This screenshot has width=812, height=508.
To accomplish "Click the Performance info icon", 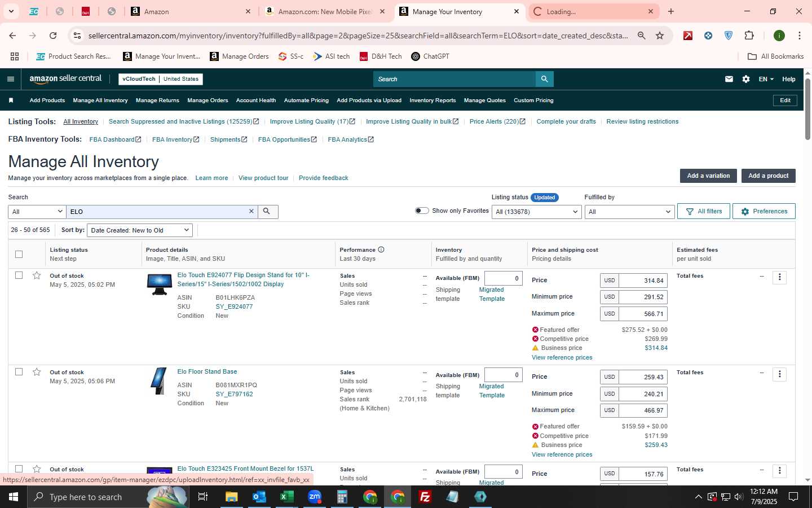I will coord(381,249).
